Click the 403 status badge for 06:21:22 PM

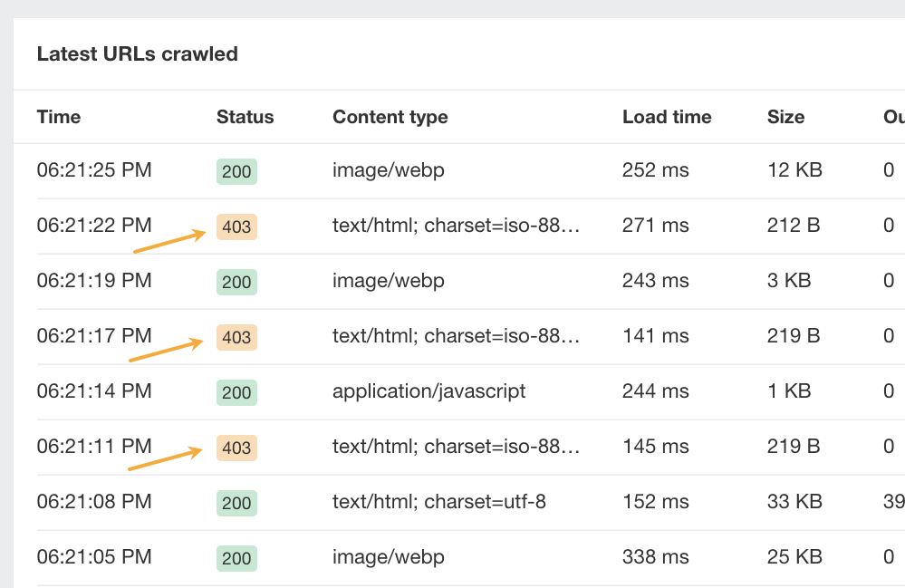236,226
